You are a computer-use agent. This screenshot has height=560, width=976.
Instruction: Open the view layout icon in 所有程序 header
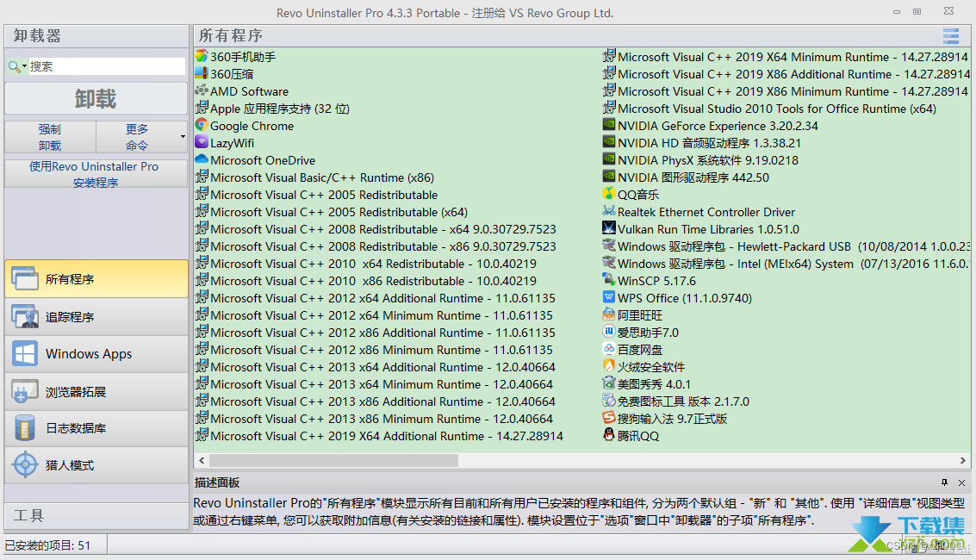tap(951, 36)
